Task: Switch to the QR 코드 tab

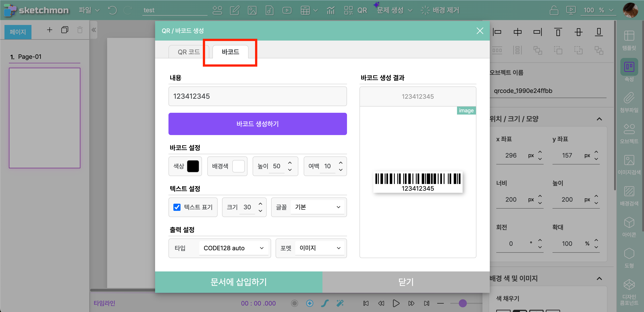Action: [x=189, y=52]
